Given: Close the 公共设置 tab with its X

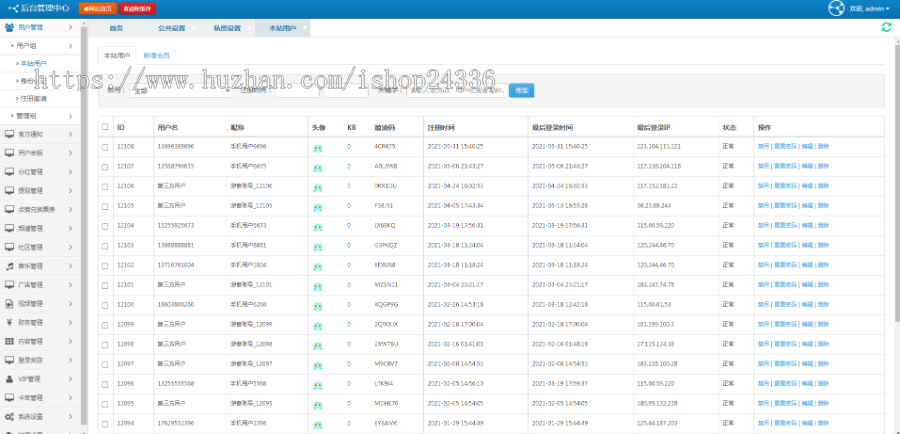Looking at the screenshot, I should coord(193,26).
